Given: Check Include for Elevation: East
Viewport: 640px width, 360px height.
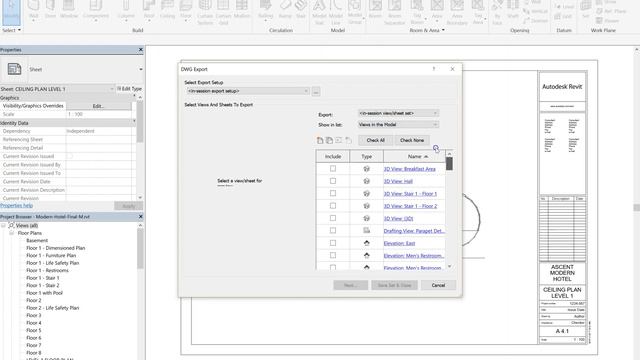Looking at the screenshot, I should click(x=333, y=243).
